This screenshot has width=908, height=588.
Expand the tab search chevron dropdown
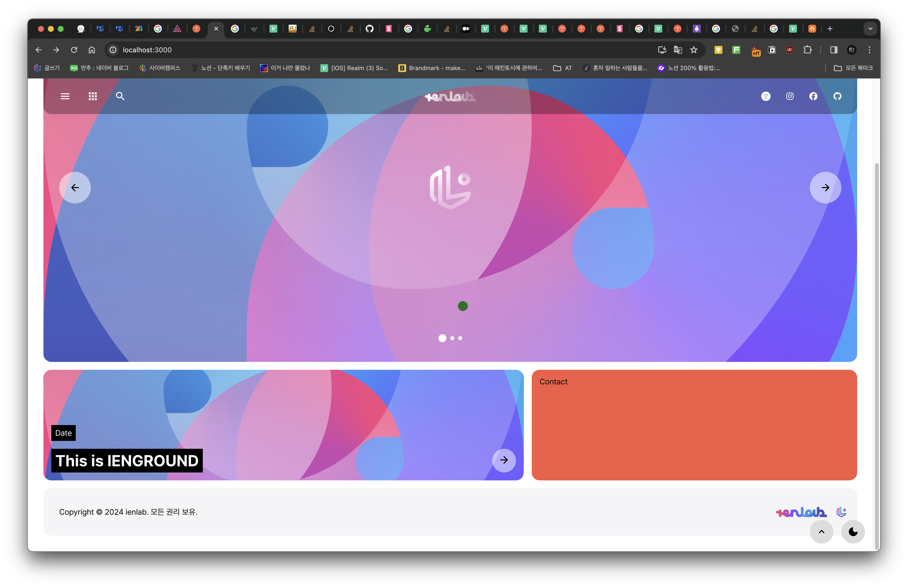pyautogui.click(x=870, y=29)
